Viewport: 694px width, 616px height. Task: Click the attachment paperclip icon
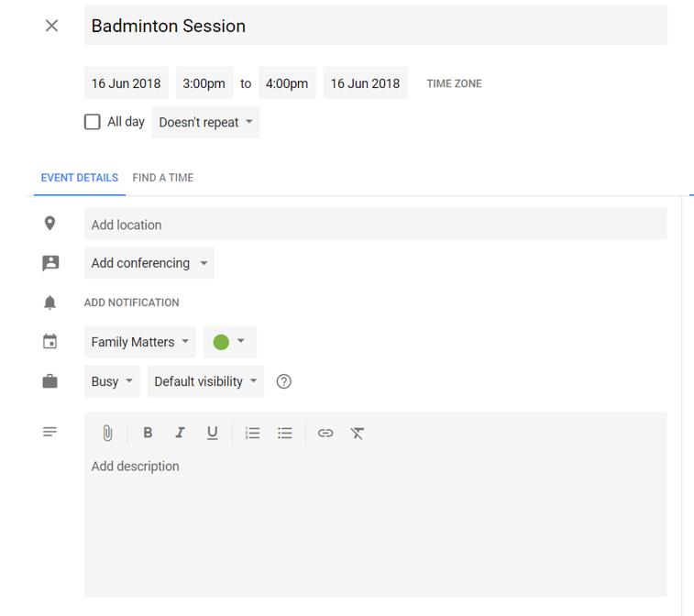pyautogui.click(x=107, y=433)
